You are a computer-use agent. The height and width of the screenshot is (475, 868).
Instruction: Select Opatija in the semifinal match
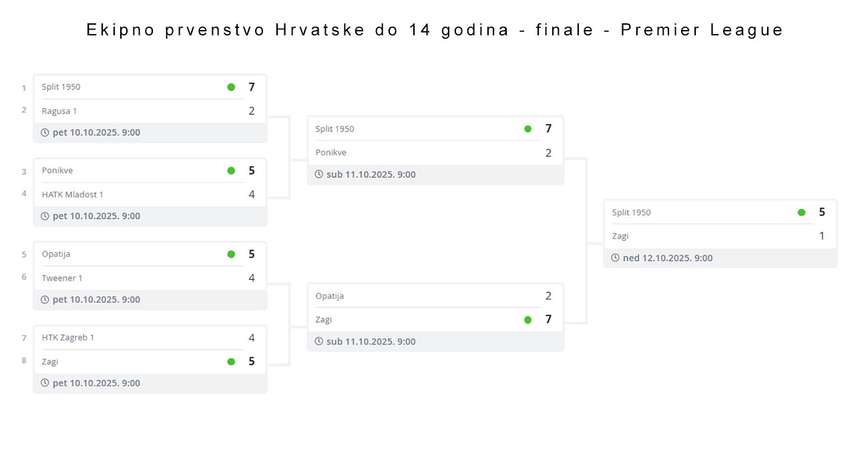pyautogui.click(x=330, y=296)
